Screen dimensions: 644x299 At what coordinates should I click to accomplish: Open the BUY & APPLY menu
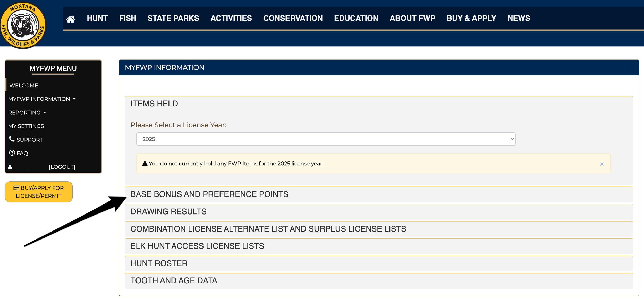(471, 18)
